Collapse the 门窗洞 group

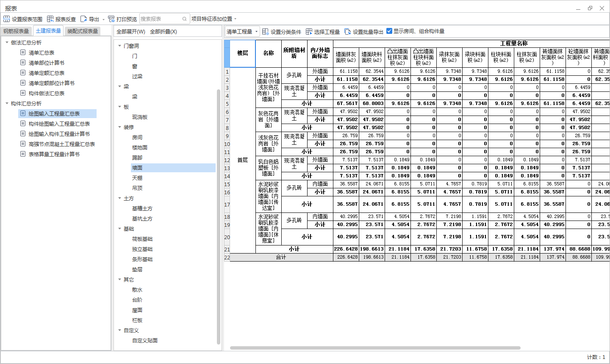tap(119, 46)
